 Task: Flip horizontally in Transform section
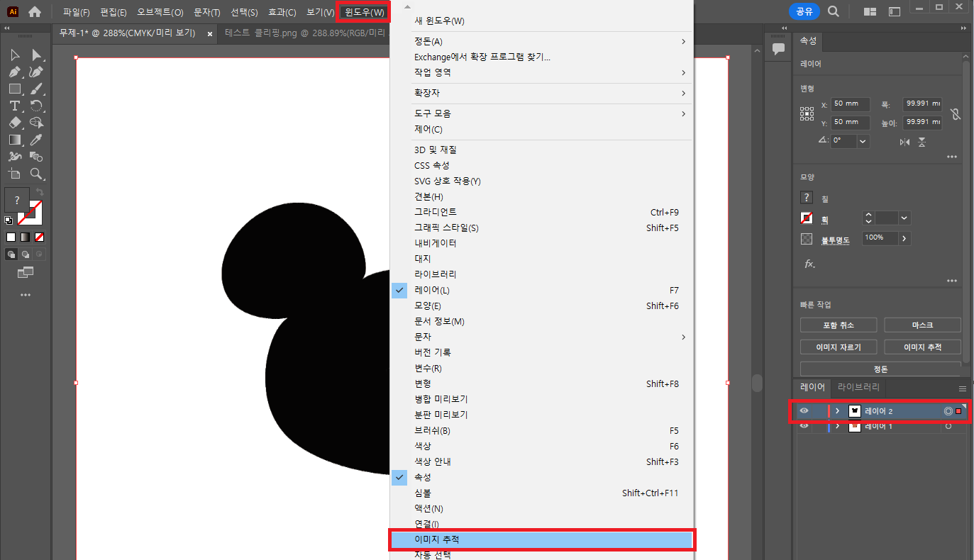click(x=904, y=142)
